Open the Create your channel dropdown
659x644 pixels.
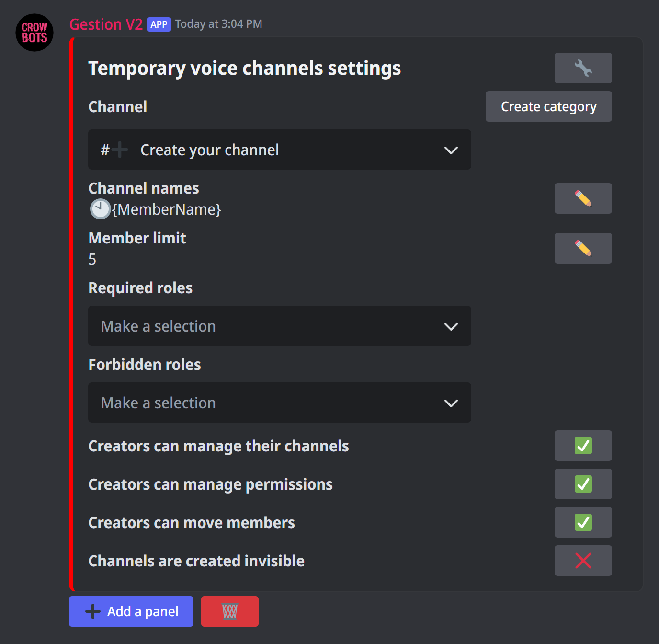click(x=280, y=149)
